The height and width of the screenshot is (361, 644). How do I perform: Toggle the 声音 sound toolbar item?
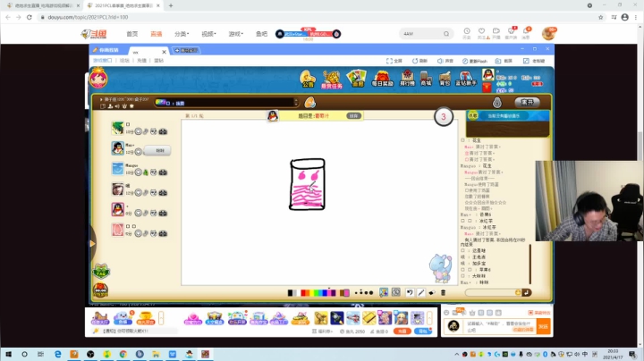[445, 61]
